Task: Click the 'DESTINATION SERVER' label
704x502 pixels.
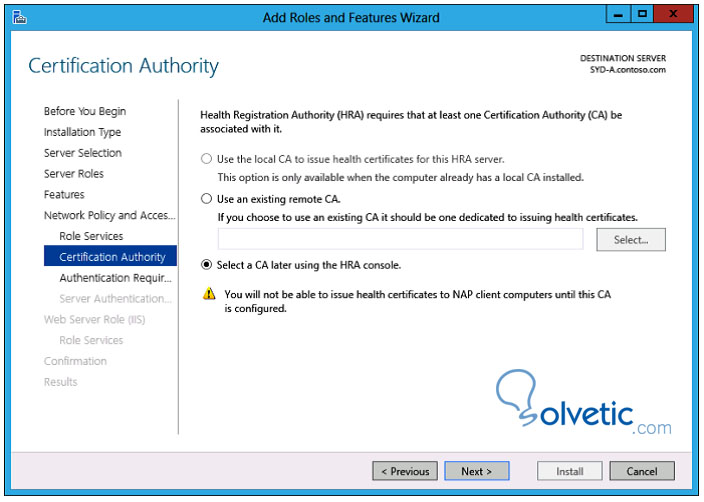Action: [x=623, y=58]
